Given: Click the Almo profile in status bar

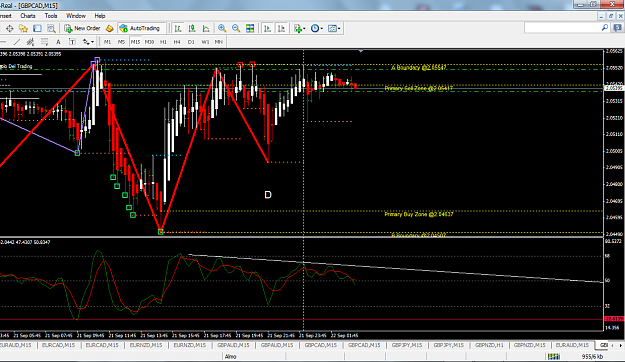Looking at the screenshot, I should (x=231, y=356).
